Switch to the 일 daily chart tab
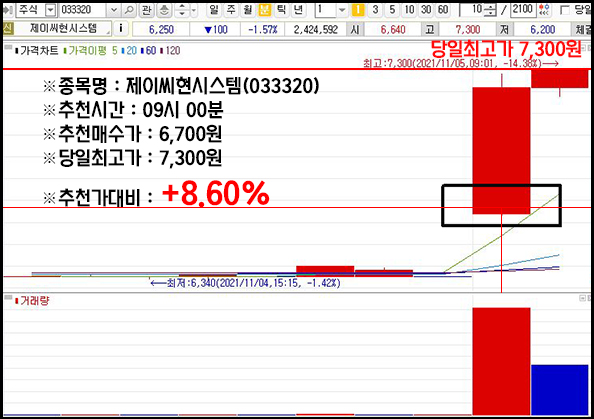Image resolution: width=594 pixels, height=419 pixels. click(x=214, y=10)
